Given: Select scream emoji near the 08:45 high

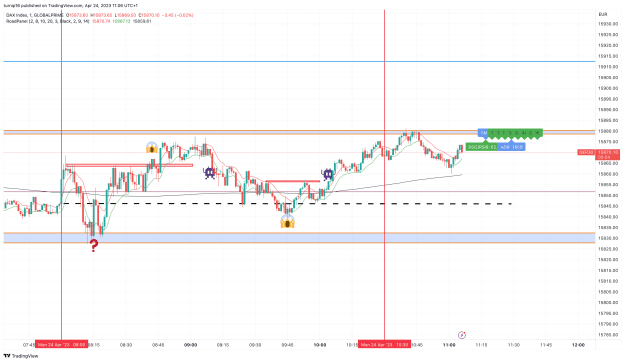Looking at the screenshot, I should (x=152, y=148).
